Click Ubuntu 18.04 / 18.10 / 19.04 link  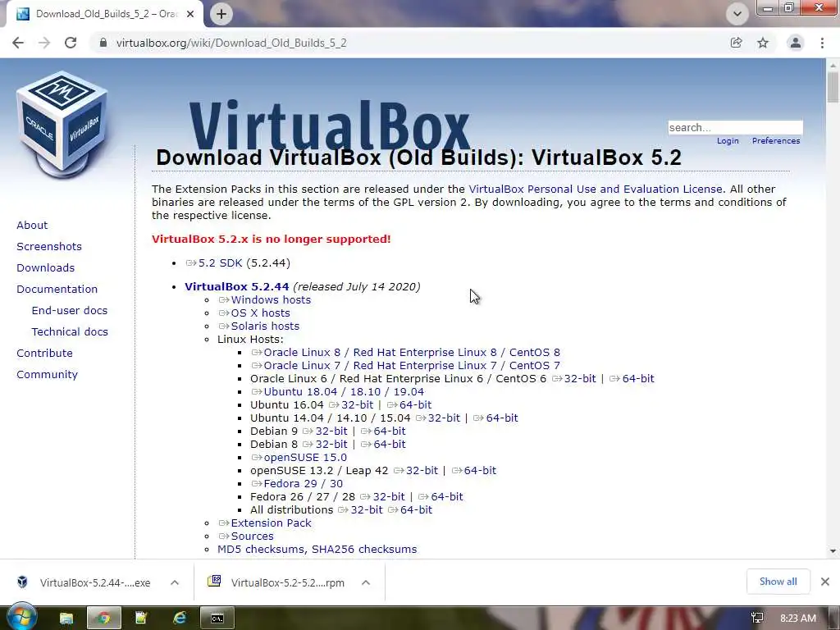[x=344, y=391]
